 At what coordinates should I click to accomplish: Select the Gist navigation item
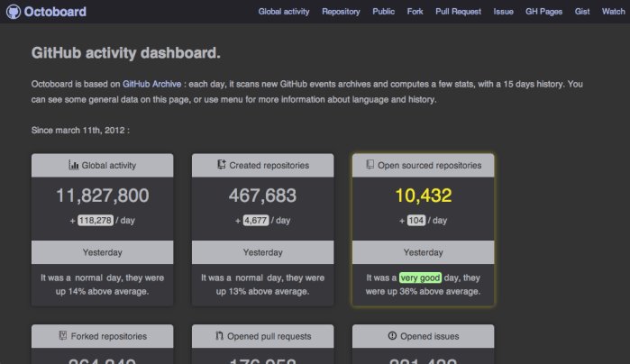pyautogui.click(x=583, y=12)
